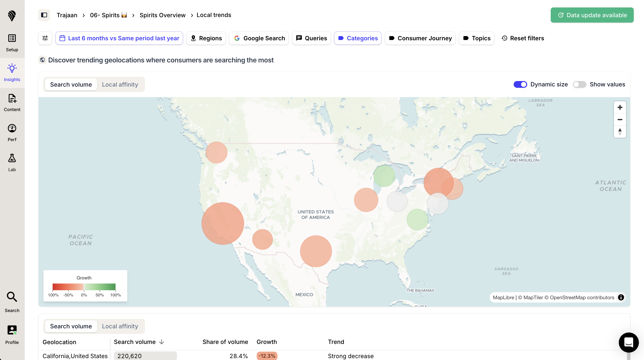Open the Regions filter

pyautogui.click(x=206, y=38)
